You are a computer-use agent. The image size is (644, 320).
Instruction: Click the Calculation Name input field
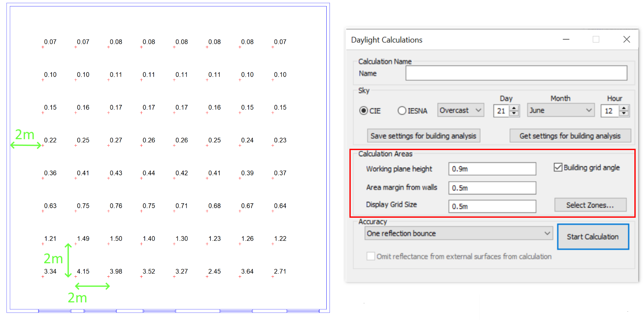point(516,73)
